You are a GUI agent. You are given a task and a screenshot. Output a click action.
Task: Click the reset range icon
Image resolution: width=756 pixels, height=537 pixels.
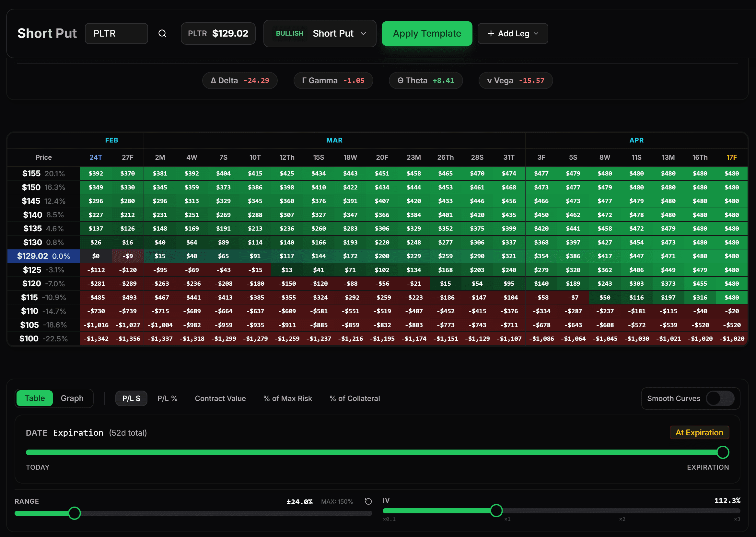368,501
